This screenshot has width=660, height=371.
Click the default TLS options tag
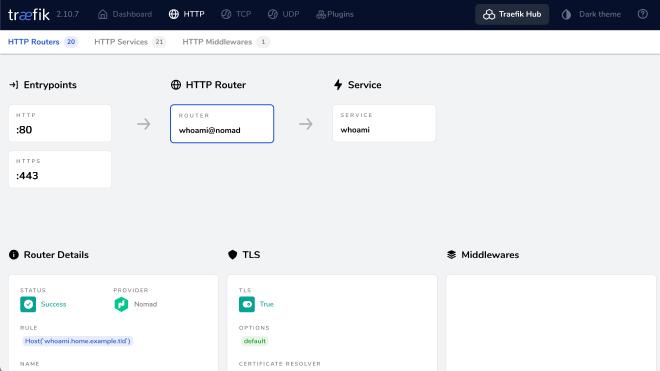click(x=255, y=341)
